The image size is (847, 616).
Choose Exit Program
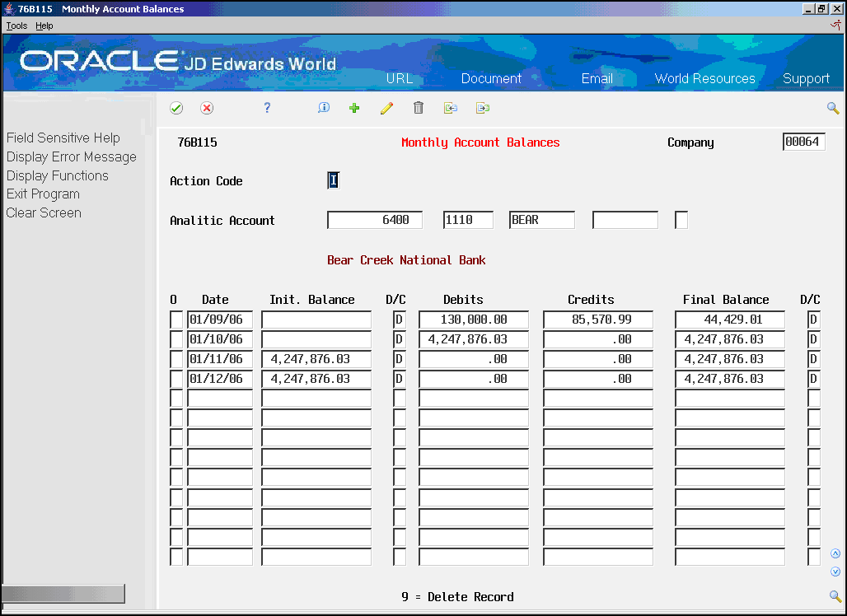tap(43, 194)
